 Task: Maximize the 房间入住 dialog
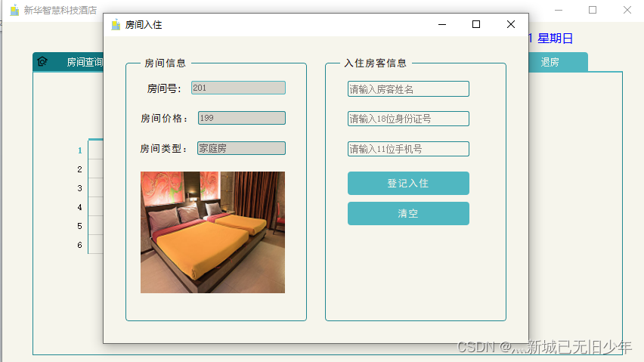tap(476, 25)
